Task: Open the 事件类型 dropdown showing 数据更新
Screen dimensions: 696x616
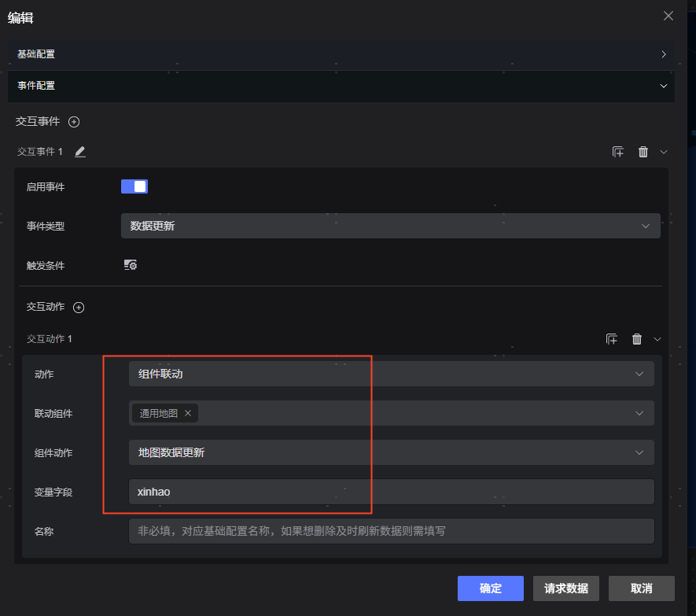Action: (390, 226)
